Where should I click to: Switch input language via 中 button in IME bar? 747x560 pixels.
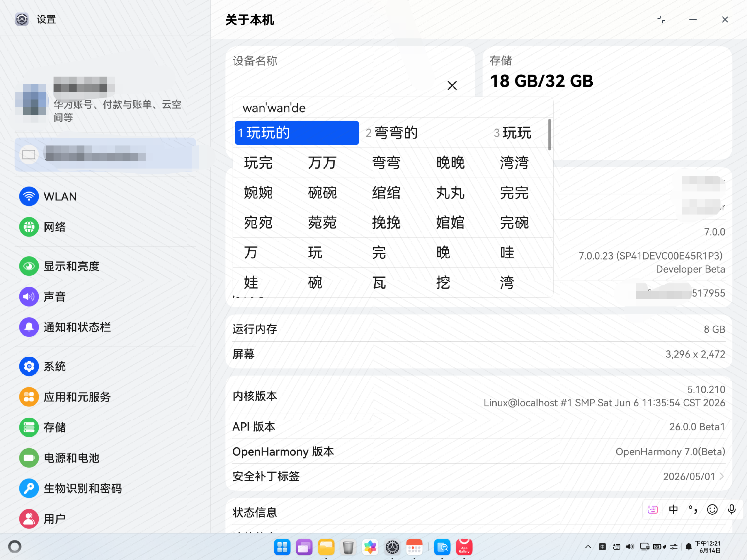[x=673, y=509]
